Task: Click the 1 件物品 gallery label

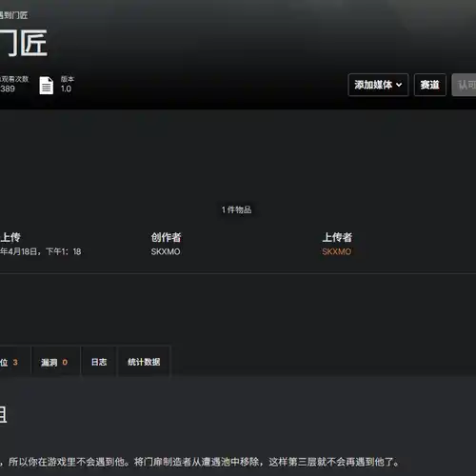Action: tap(236, 209)
